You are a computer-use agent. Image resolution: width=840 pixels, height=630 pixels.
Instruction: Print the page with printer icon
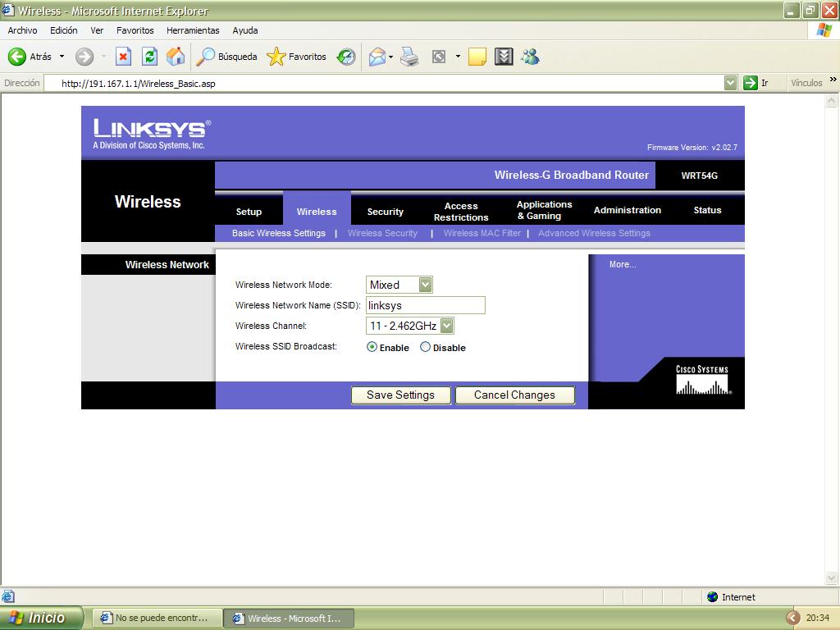tap(410, 57)
